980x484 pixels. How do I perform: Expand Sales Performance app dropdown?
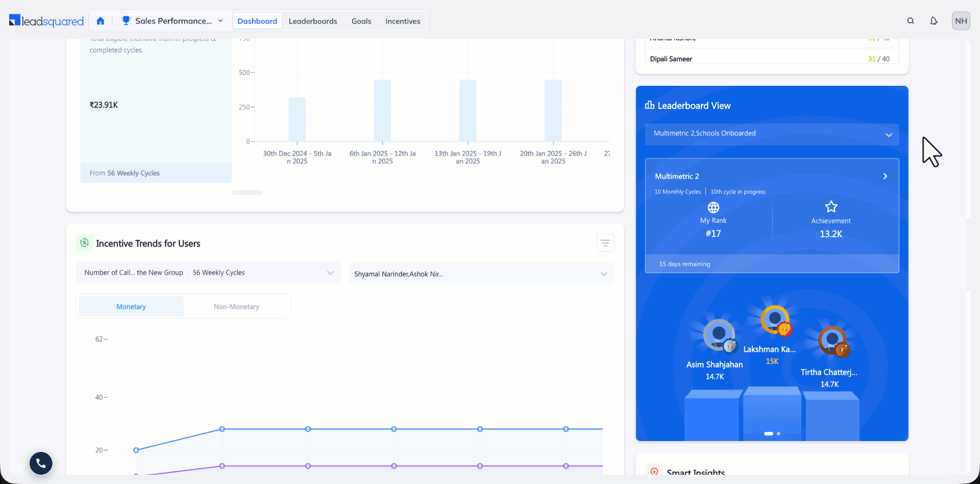[220, 21]
